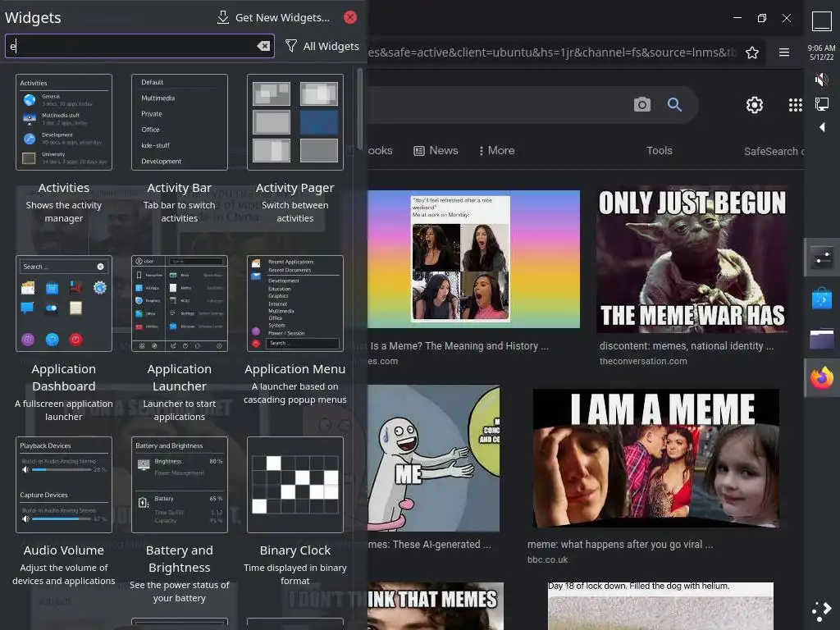Open System Settings from the panel
The width and height of the screenshot is (840, 630).
822,258
